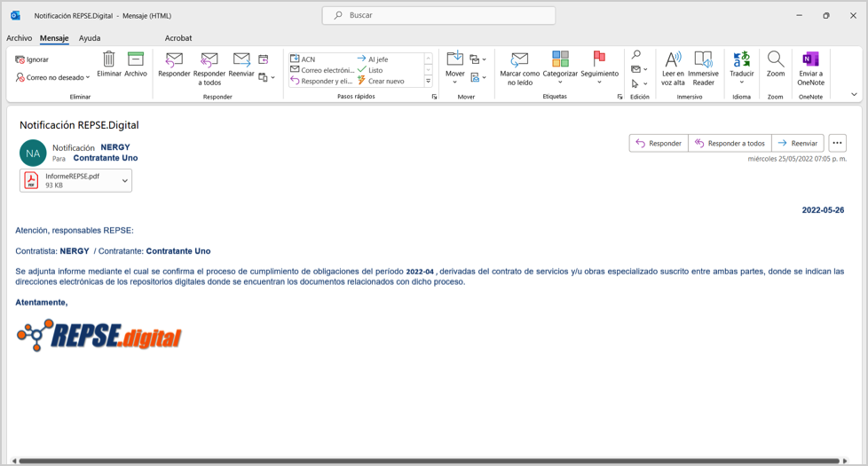Click Reenviar button in message header
The image size is (868, 466).
click(x=798, y=143)
